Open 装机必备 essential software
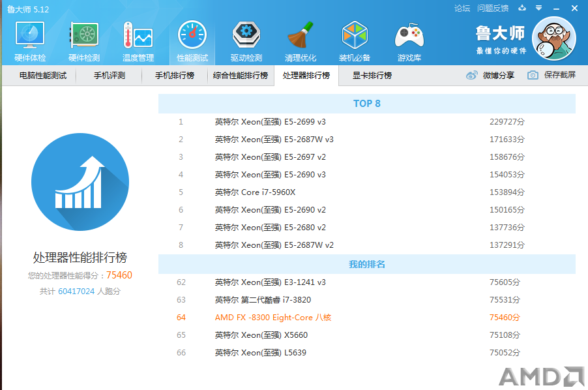 (x=355, y=42)
